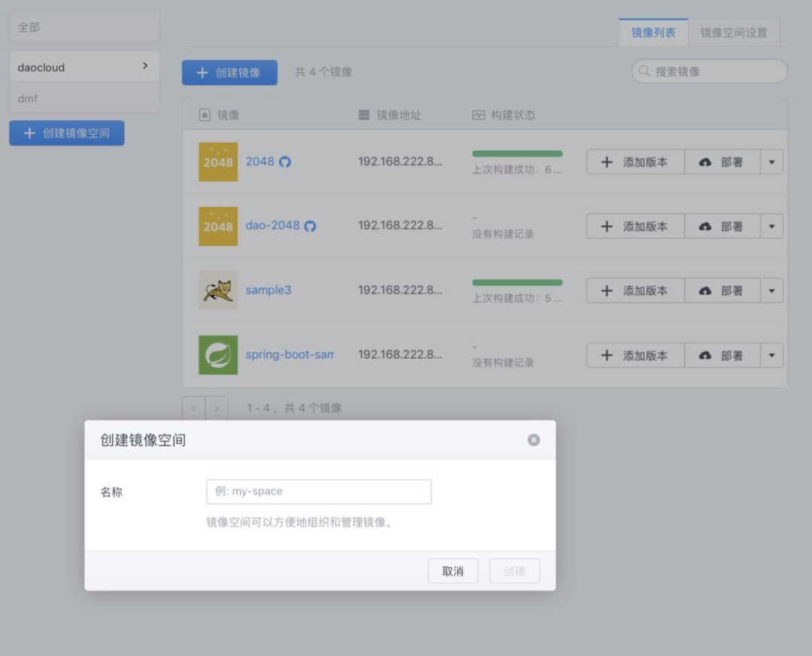
Task: Open dropdown arrow in dao-2048 row
Action: [771, 226]
